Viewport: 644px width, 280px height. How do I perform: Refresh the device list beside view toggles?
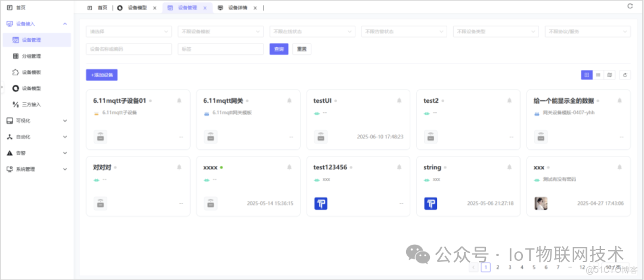625,75
